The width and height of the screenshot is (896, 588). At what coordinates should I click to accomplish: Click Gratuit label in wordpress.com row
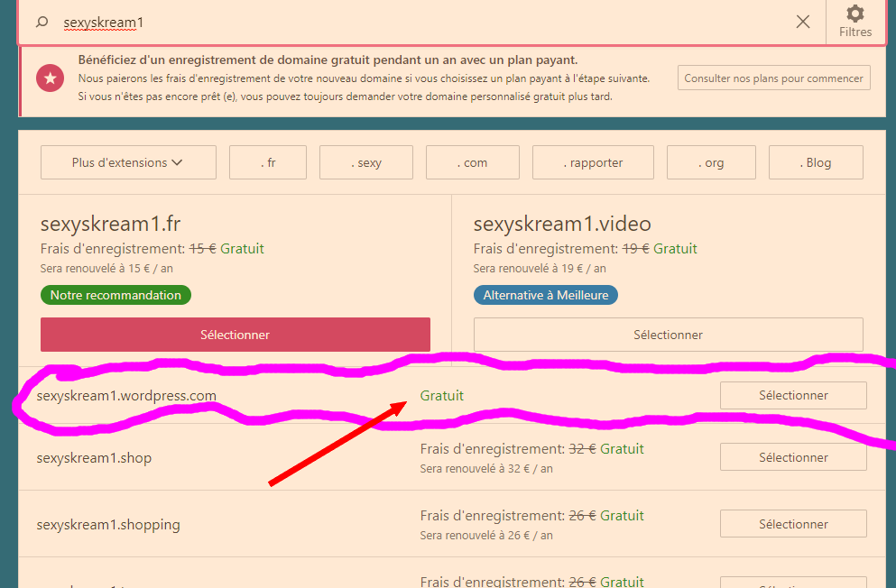click(442, 396)
